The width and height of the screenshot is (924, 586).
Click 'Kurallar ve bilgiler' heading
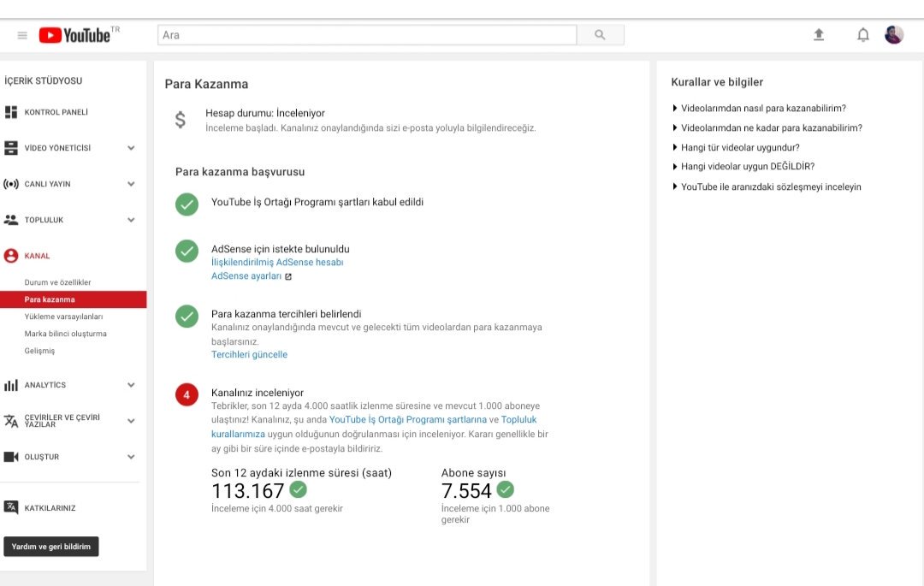point(717,82)
